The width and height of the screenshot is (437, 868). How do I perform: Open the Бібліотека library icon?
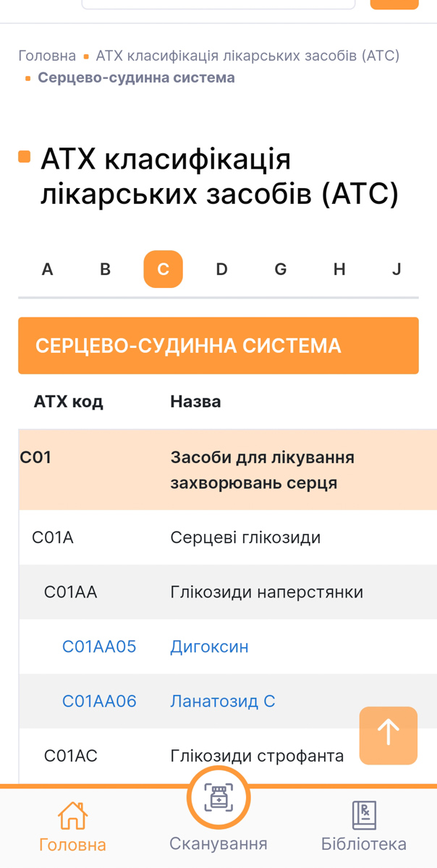point(364,815)
